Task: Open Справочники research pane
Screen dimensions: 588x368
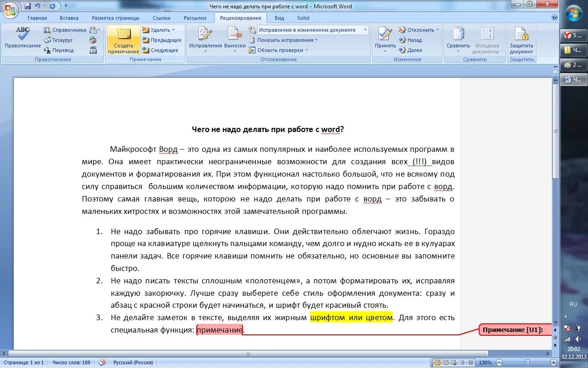Action: click(65, 30)
